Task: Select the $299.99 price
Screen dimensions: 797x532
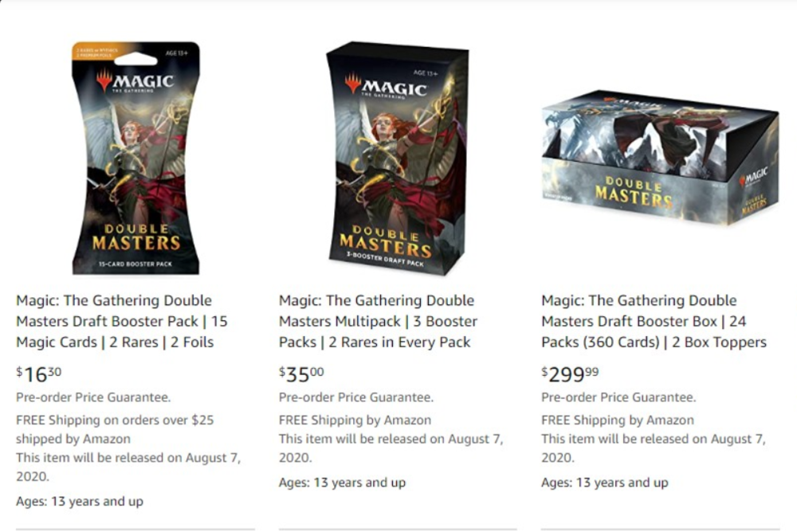Action: pyautogui.click(x=570, y=374)
